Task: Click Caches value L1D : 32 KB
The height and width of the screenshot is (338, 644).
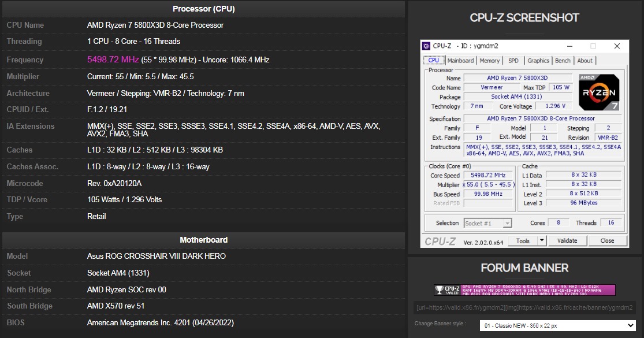Action: point(155,150)
